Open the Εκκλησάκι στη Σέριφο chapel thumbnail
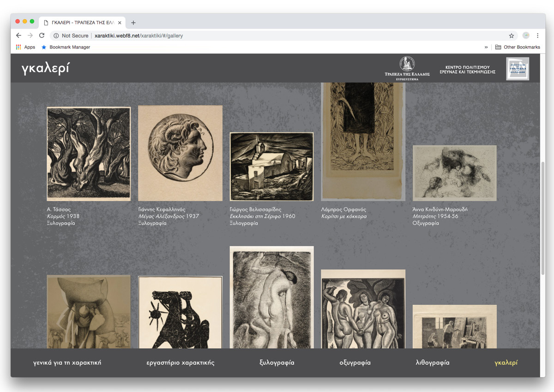The width and height of the screenshot is (554, 392). pos(271,166)
